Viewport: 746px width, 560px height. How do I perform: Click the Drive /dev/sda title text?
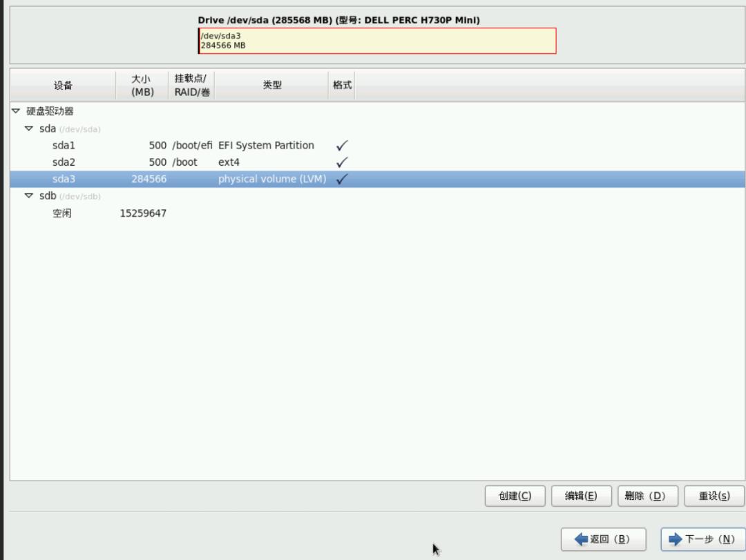tap(338, 20)
